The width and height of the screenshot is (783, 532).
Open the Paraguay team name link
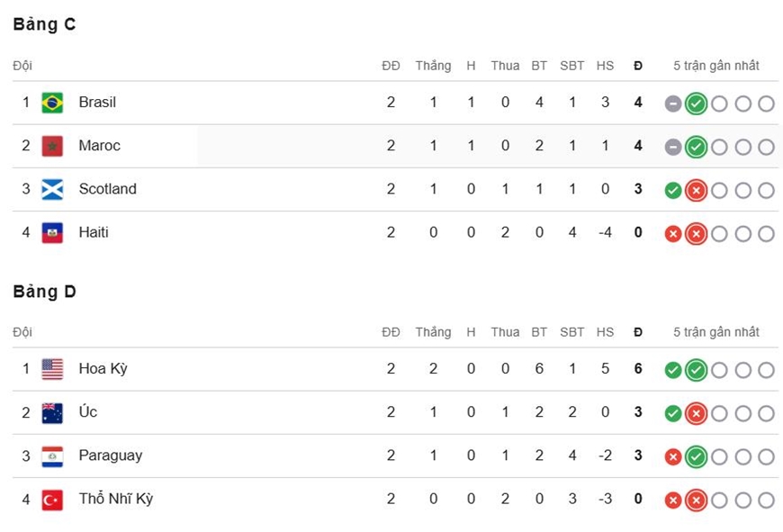point(111,455)
